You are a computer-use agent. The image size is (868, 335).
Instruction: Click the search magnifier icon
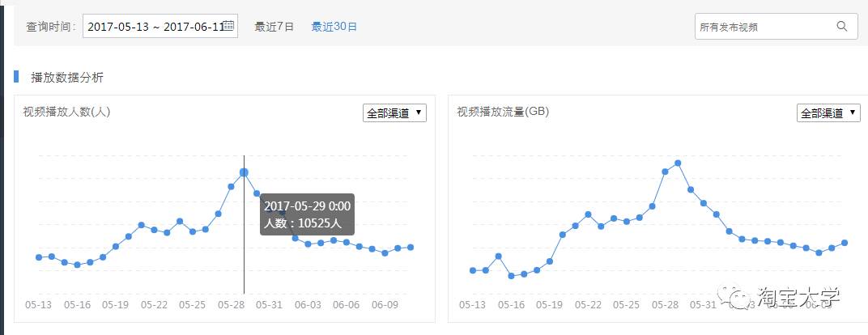[x=841, y=26]
